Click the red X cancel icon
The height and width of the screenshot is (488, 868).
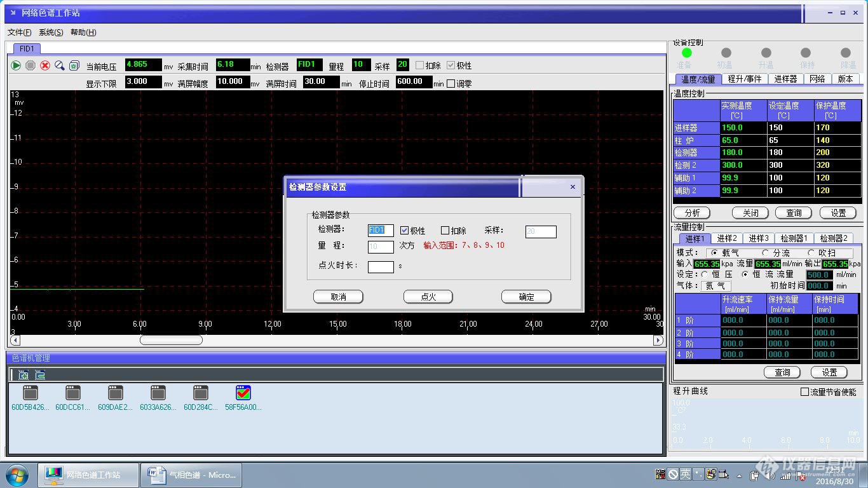pyautogui.click(x=45, y=65)
